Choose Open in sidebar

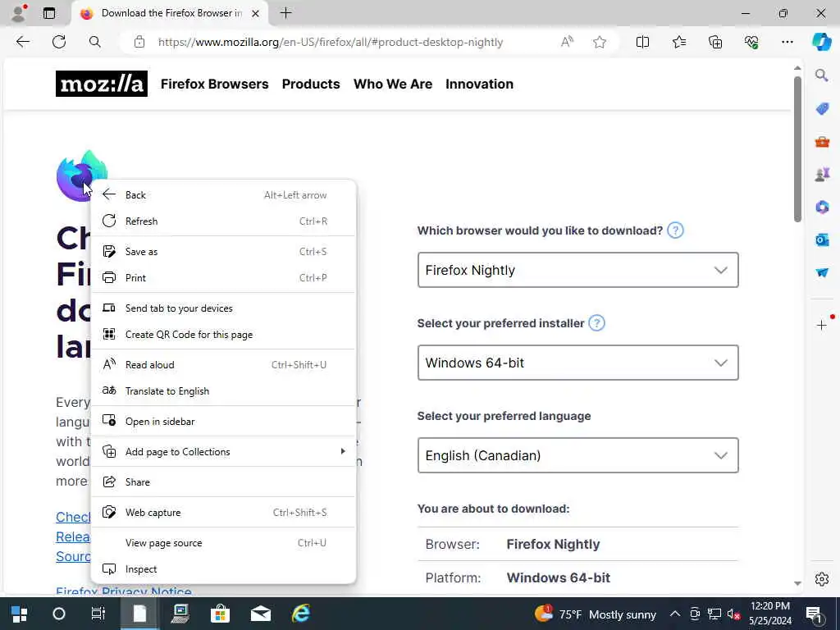(223, 421)
